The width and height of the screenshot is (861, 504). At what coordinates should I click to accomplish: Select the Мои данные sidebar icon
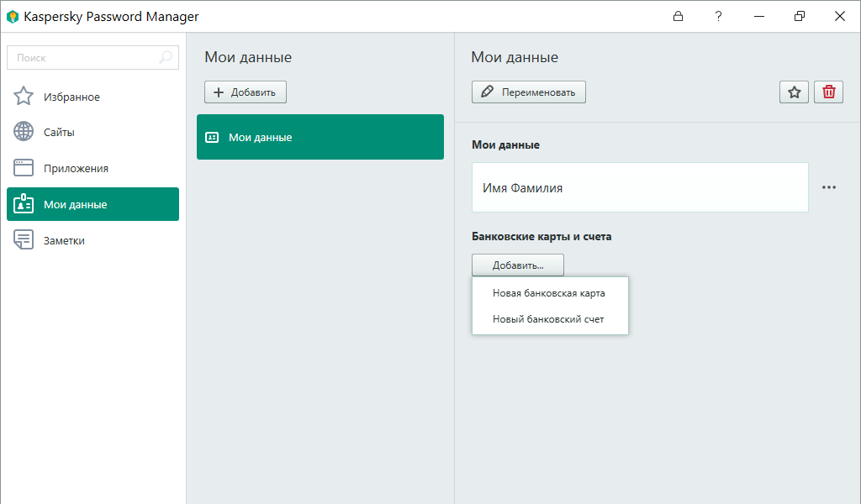point(23,203)
